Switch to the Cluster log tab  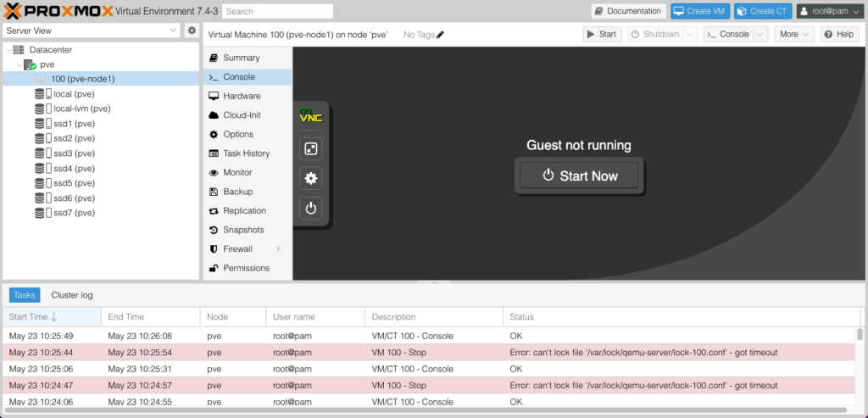[72, 295]
